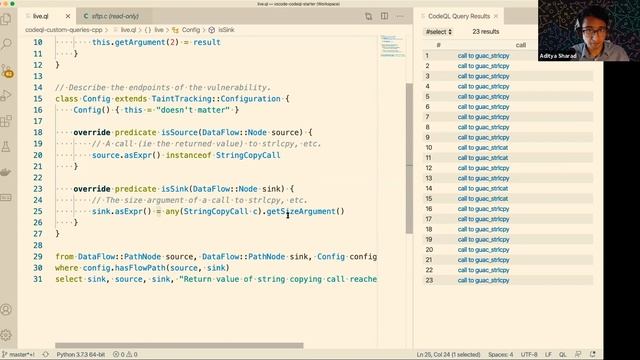
Task: Open the Testing flask view
Action: pos(6,147)
